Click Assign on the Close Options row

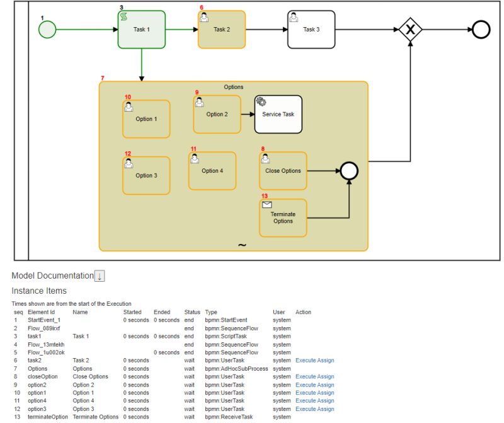[x=326, y=376]
